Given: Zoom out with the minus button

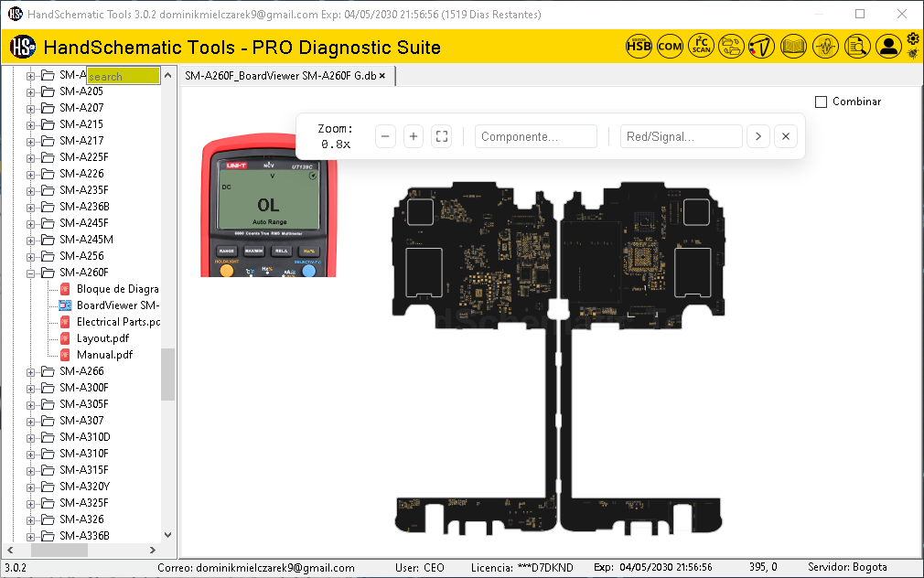Looking at the screenshot, I should pos(385,136).
